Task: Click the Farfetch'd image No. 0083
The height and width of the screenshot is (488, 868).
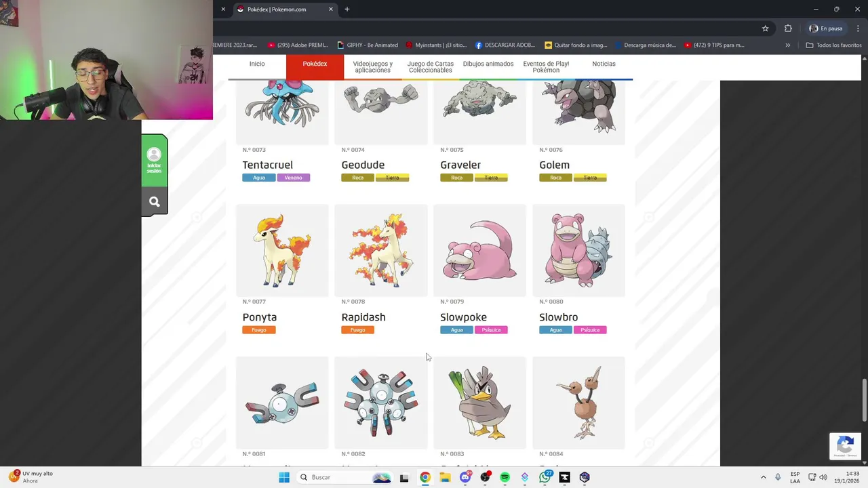Action: point(480,403)
